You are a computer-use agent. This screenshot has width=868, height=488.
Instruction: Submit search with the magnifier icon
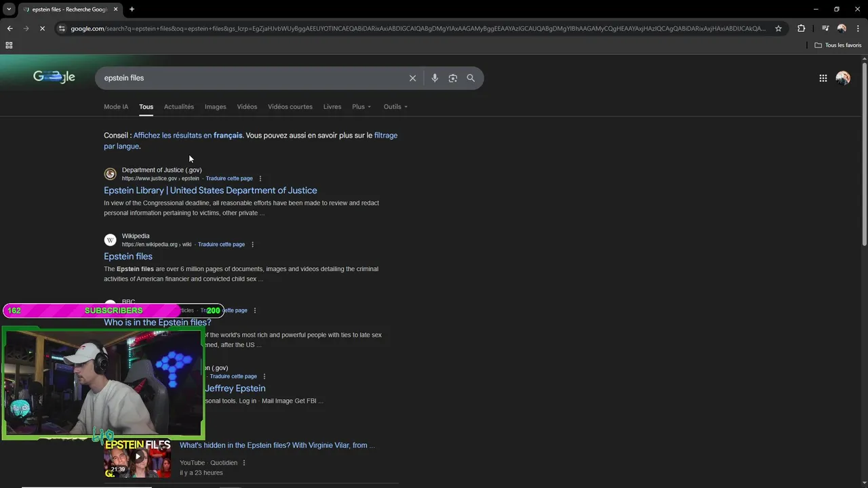(471, 78)
